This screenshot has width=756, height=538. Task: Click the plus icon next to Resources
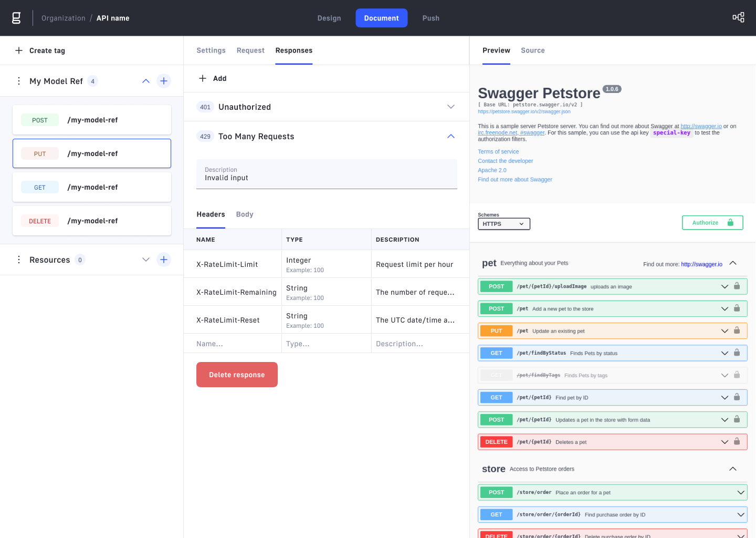point(163,259)
